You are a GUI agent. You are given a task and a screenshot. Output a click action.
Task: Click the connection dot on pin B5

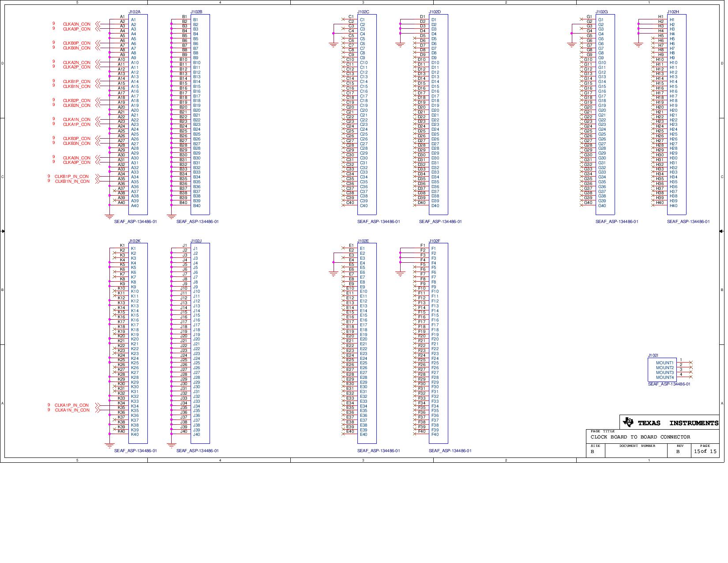pyautogui.click(x=171, y=38)
